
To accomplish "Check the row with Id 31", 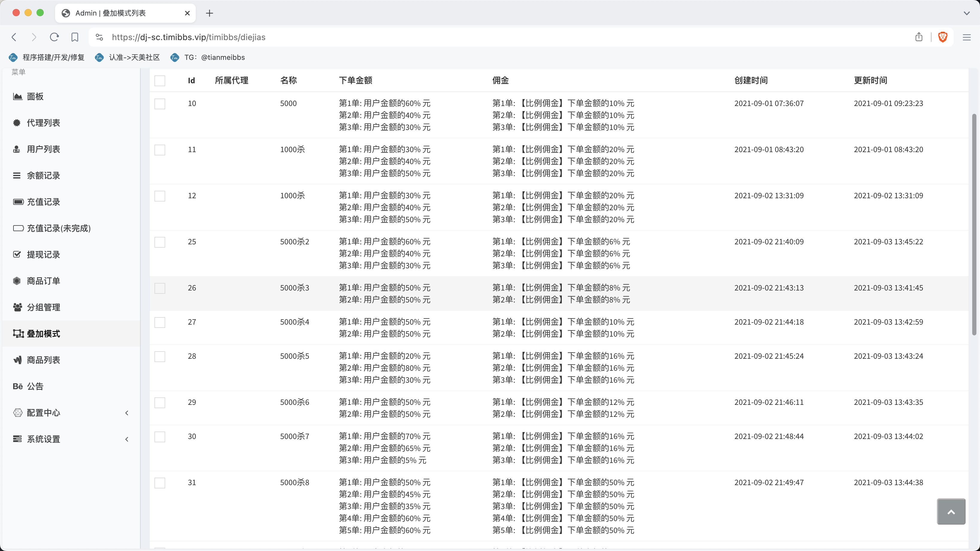I will 160,483.
